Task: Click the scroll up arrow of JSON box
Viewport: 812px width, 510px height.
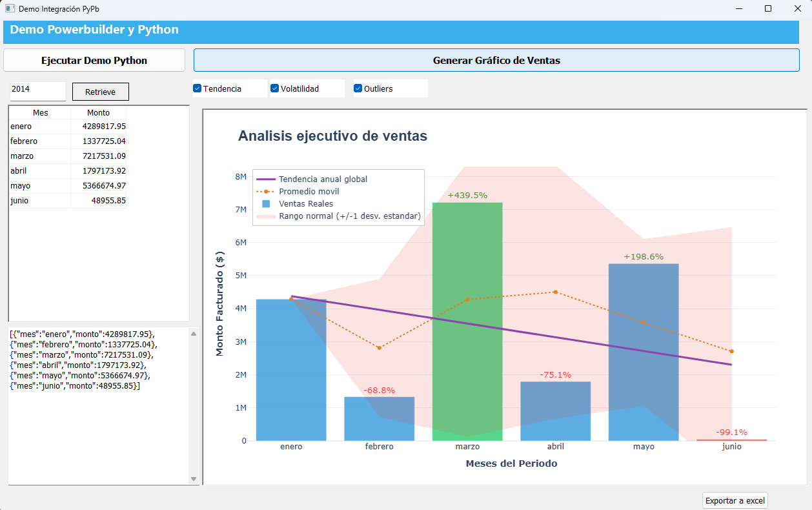Action: (x=194, y=334)
